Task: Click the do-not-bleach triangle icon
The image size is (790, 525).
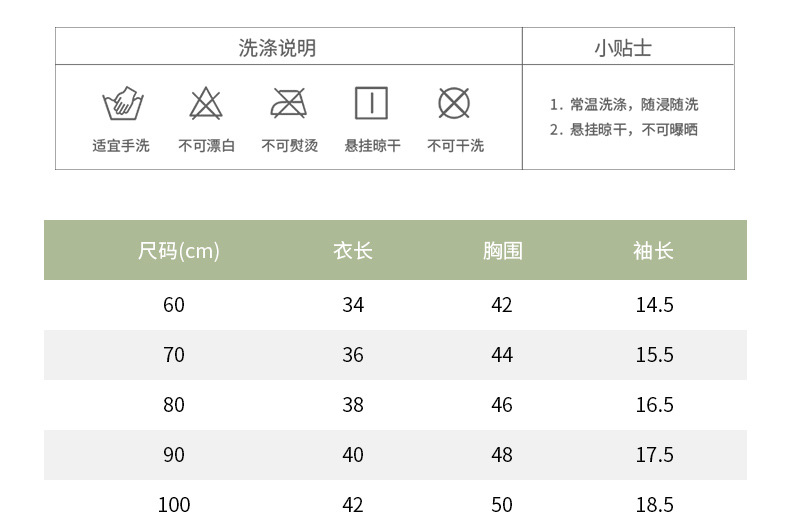Action: click(x=206, y=103)
